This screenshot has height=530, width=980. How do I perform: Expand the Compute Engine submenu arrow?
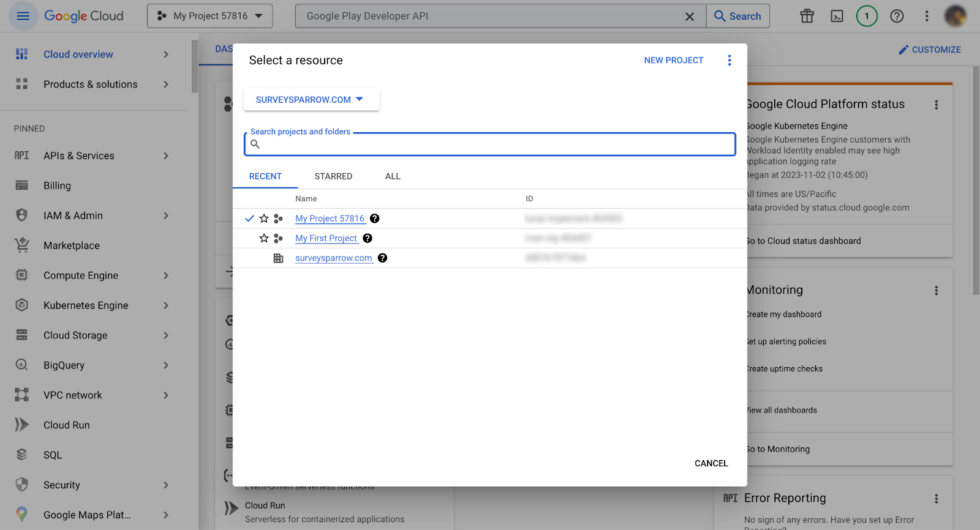pyautogui.click(x=166, y=275)
